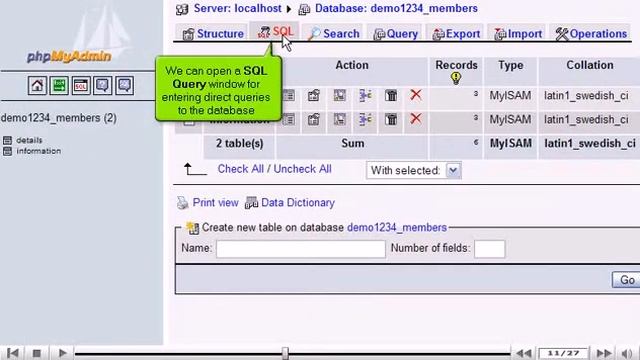The width and height of the screenshot is (640, 360).
Task: Click the Check All link
Action: pyautogui.click(x=240, y=169)
